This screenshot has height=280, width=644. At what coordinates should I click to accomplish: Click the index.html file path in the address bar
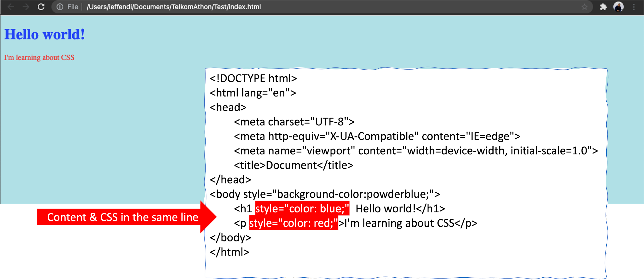(173, 7)
